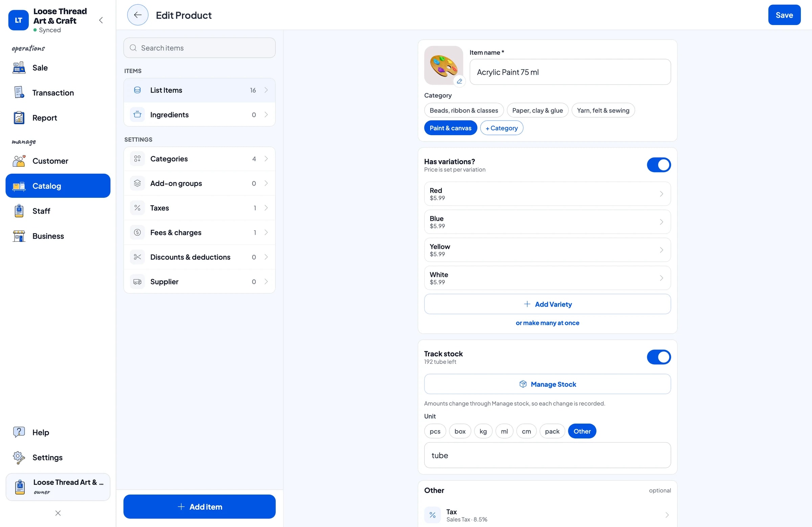This screenshot has height=527, width=812.
Task: Open List Items in the catalog menu
Action: [x=199, y=90]
